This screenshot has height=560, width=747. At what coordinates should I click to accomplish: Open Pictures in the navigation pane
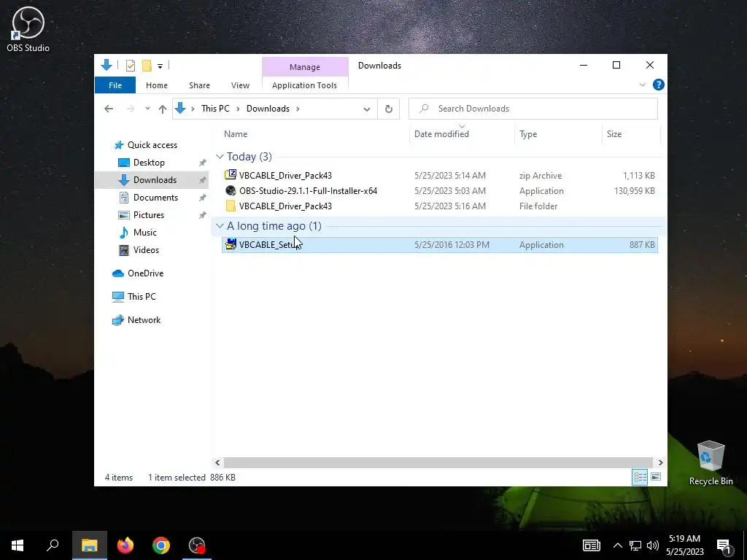point(149,215)
